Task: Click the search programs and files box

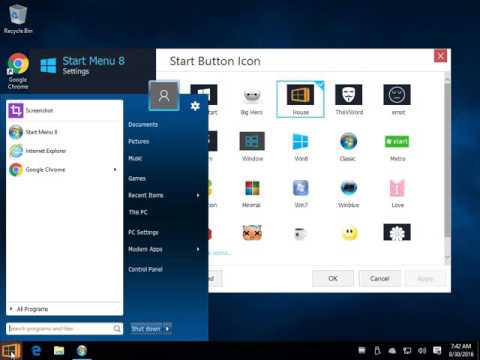Action: click(64, 329)
